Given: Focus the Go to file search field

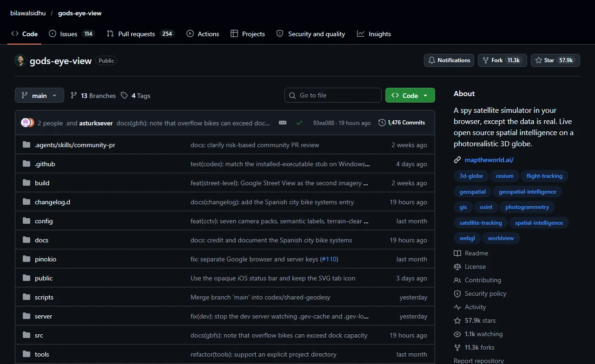Looking at the screenshot, I should click(333, 95).
